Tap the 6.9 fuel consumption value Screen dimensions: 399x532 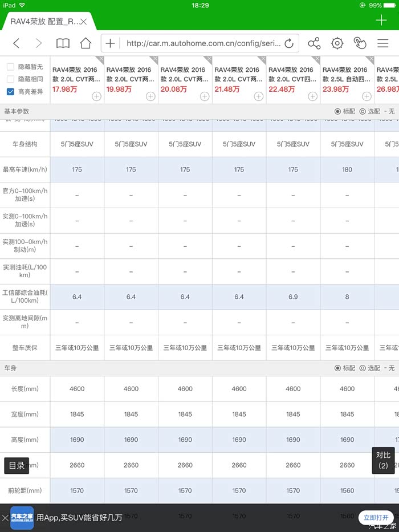coord(293,297)
